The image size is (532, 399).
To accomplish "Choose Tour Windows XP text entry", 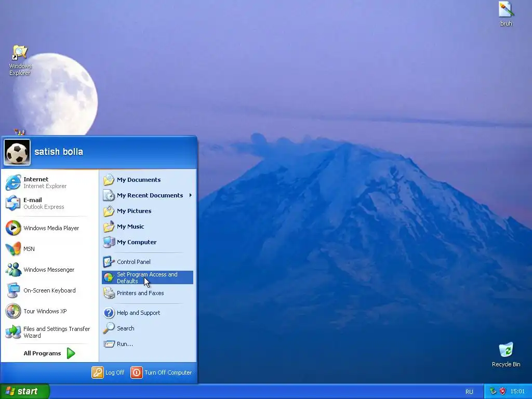I will [45, 311].
